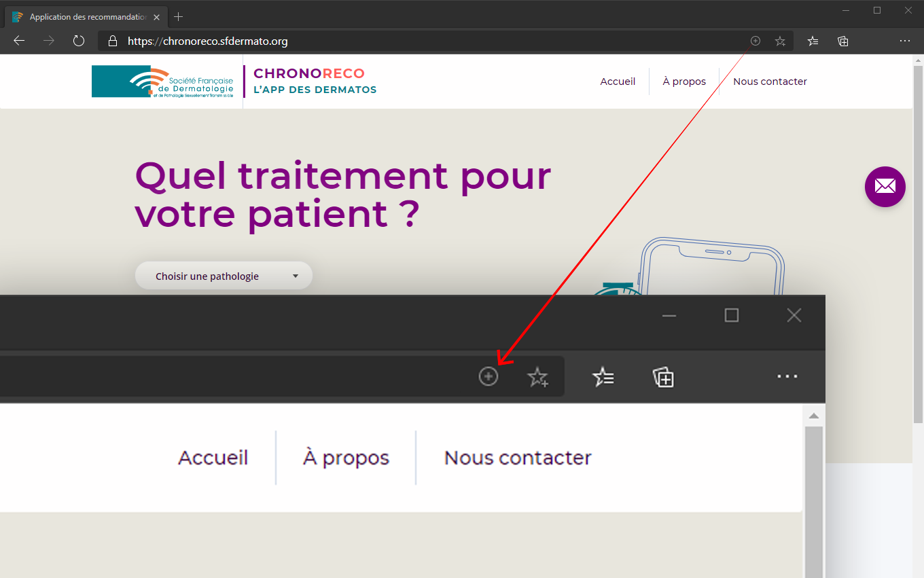Click 'Nous contacter' in the top site navigation
Image resolution: width=924 pixels, height=578 pixels.
coord(770,82)
